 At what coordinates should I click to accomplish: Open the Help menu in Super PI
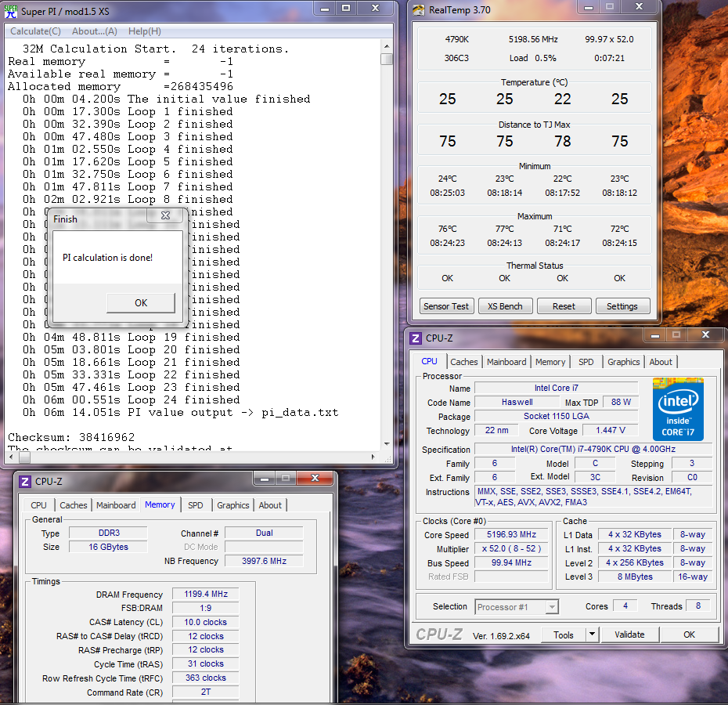click(144, 31)
